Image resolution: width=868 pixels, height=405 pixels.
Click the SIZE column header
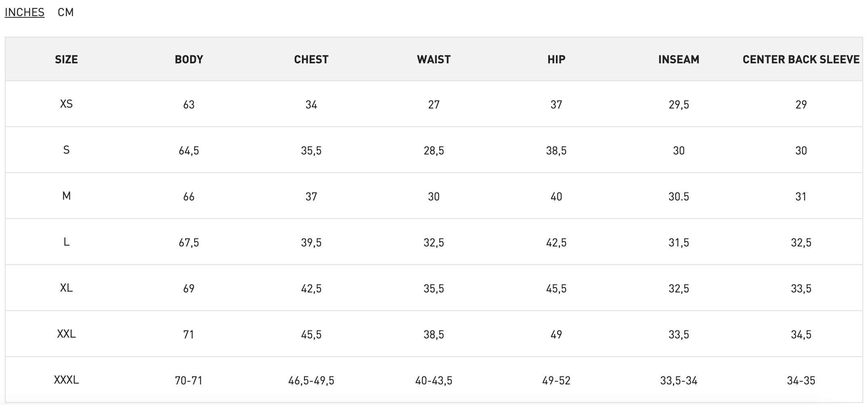[x=67, y=59]
